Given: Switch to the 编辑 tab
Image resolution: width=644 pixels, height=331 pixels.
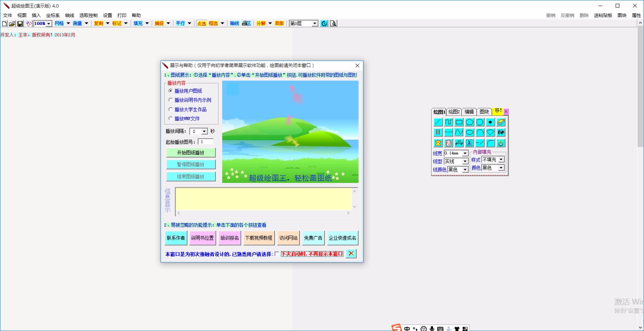Looking at the screenshot, I should [x=469, y=112].
